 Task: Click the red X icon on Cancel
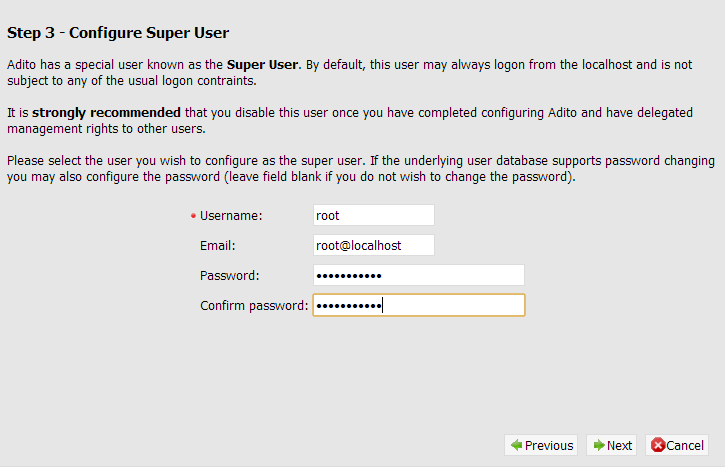pyautogui.click(x=657, y=445)
